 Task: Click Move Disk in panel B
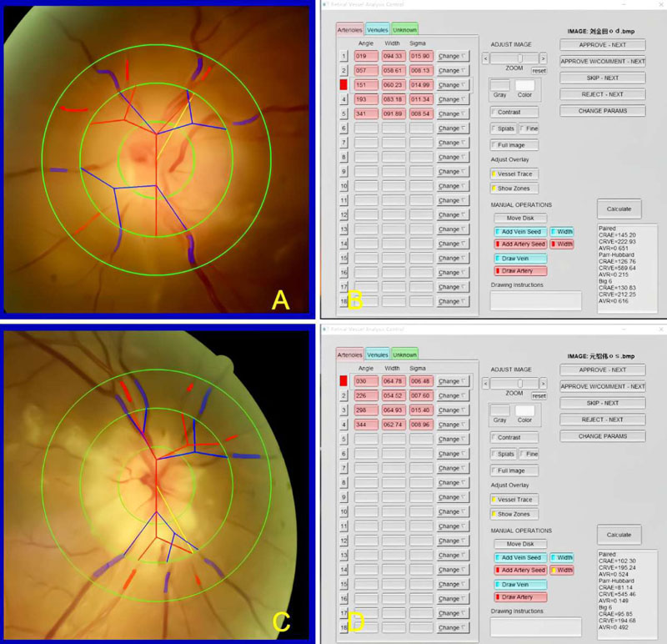pyautogui.click(x=520, y=218)
